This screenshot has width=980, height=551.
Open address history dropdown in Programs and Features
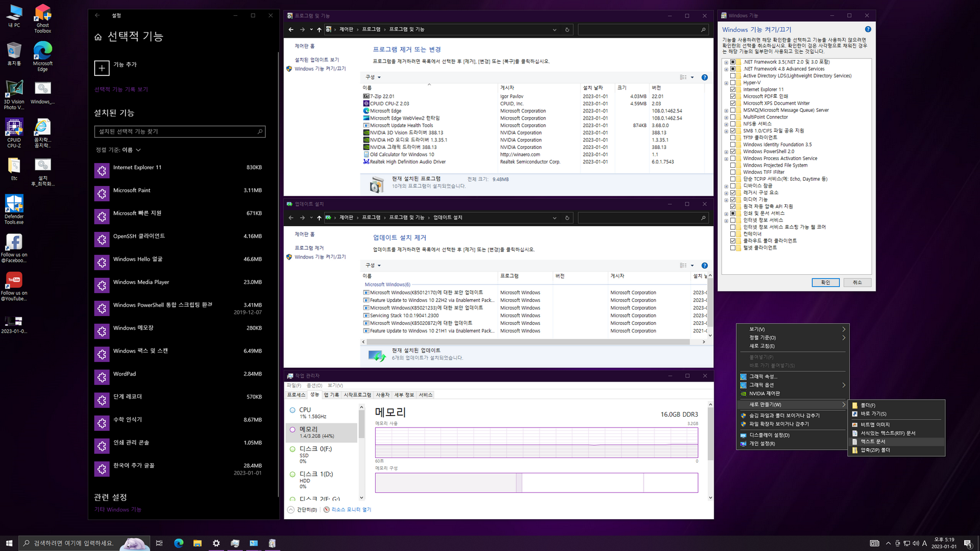(554, 29)
